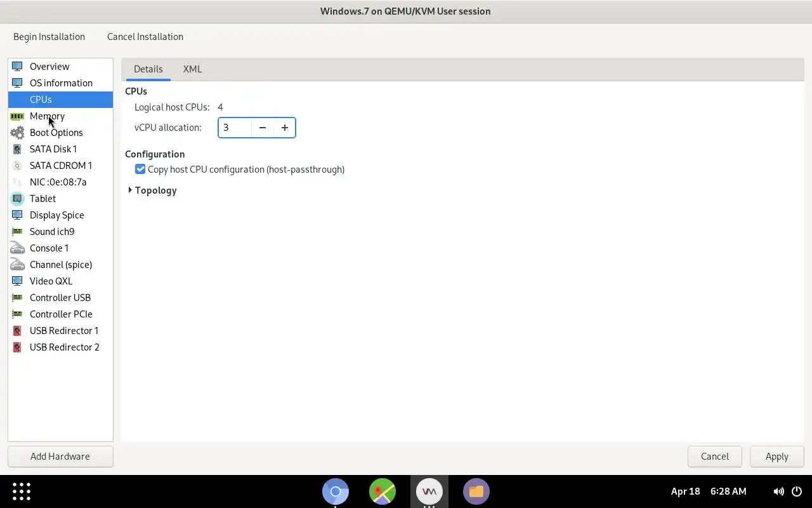Viewport: 812px width, 508px height.
Task: Select the CPUs row in sidebar
Action: pos(60,100)
